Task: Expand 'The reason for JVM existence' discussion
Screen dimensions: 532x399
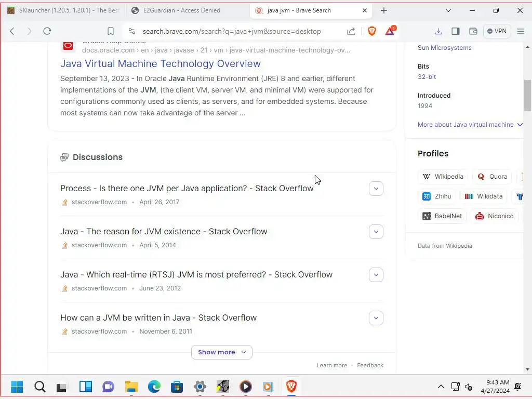Action: pyautogui.click(x=376, y=232)
